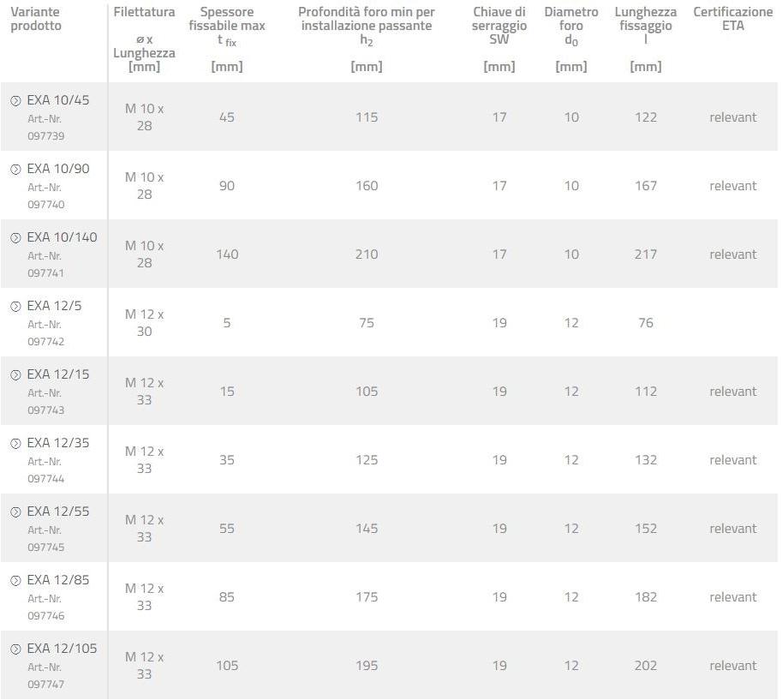Click the circled arrow icon beside EXA 12/35

click(x=15, y=444)
